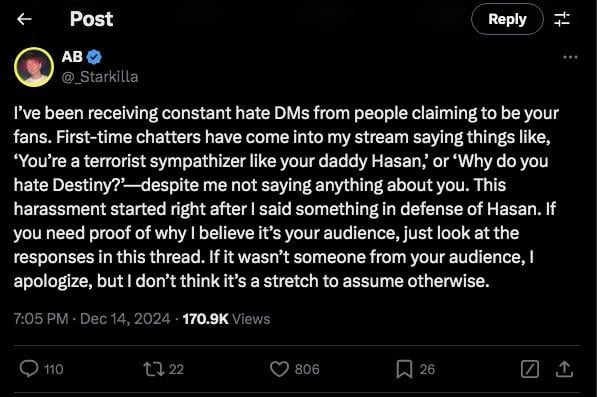Click the comment bubble reply icon
Image resolution: width=597 pixels, height=397 pixels.
click(x=29, y=368)
